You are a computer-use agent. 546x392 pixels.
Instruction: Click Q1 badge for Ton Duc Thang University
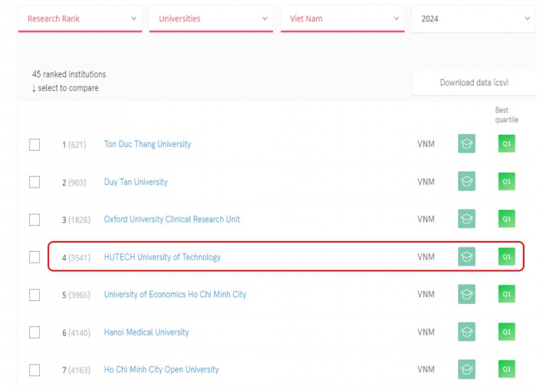pyautogui.click(x=507, y=143)
